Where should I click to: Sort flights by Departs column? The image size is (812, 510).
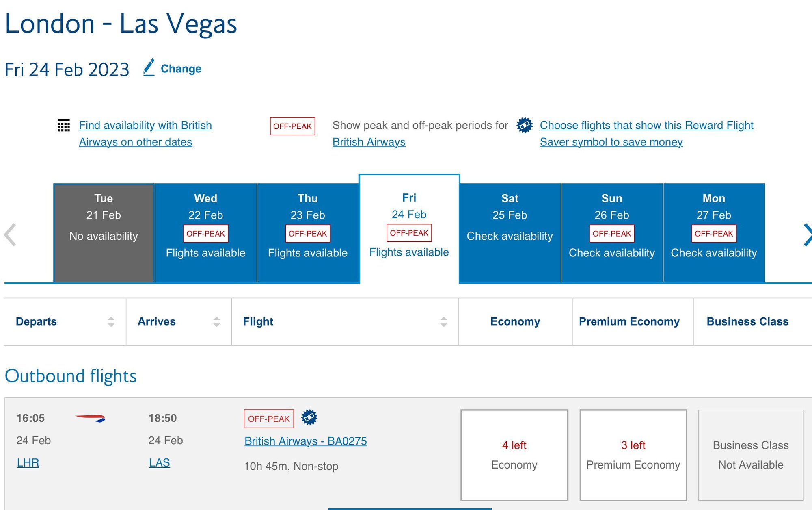point(111,322)
